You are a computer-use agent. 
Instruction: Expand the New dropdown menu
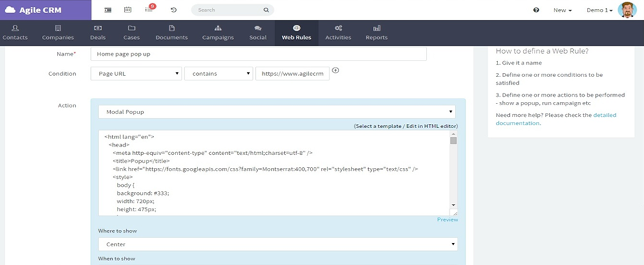562,10
